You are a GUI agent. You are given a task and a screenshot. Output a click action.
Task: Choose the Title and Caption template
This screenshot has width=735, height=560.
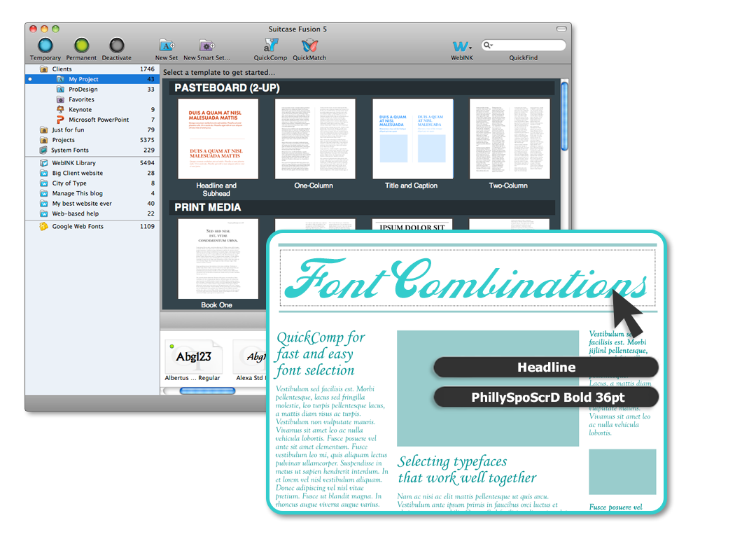tap(412, 139)
